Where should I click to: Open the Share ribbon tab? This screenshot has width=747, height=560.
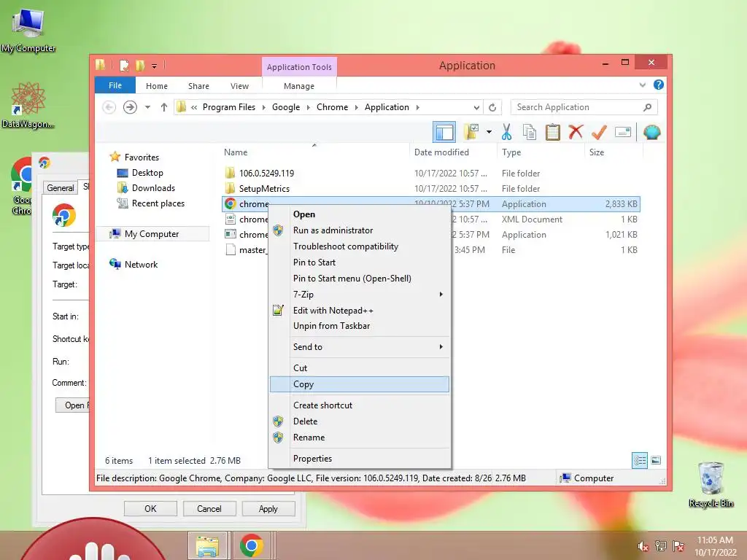coord(198,86)
